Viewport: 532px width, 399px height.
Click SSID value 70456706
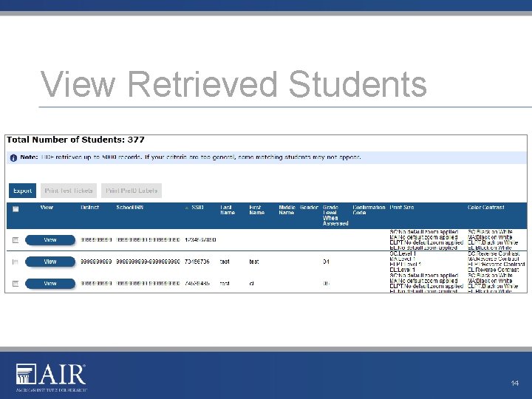click(x=197, y=262)
